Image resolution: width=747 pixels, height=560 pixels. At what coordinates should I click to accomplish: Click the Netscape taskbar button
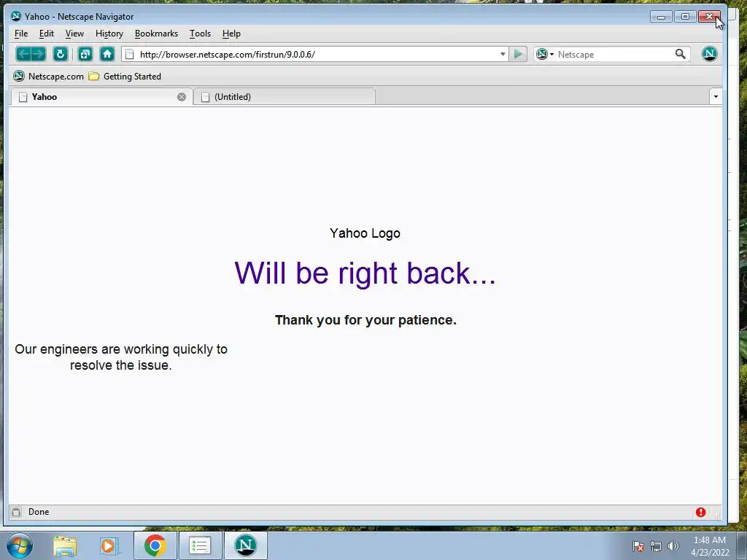[245, 545]
